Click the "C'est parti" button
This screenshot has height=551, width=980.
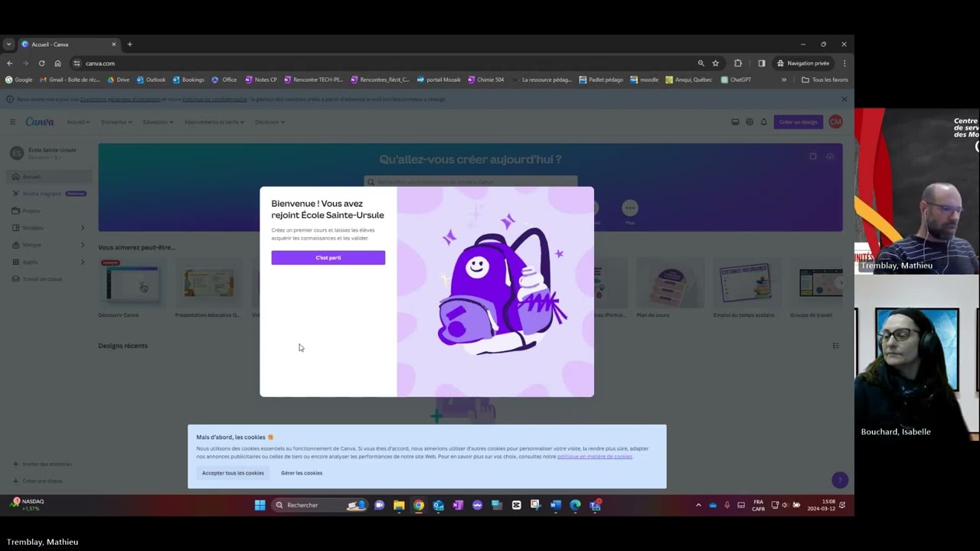coord(328,258)
